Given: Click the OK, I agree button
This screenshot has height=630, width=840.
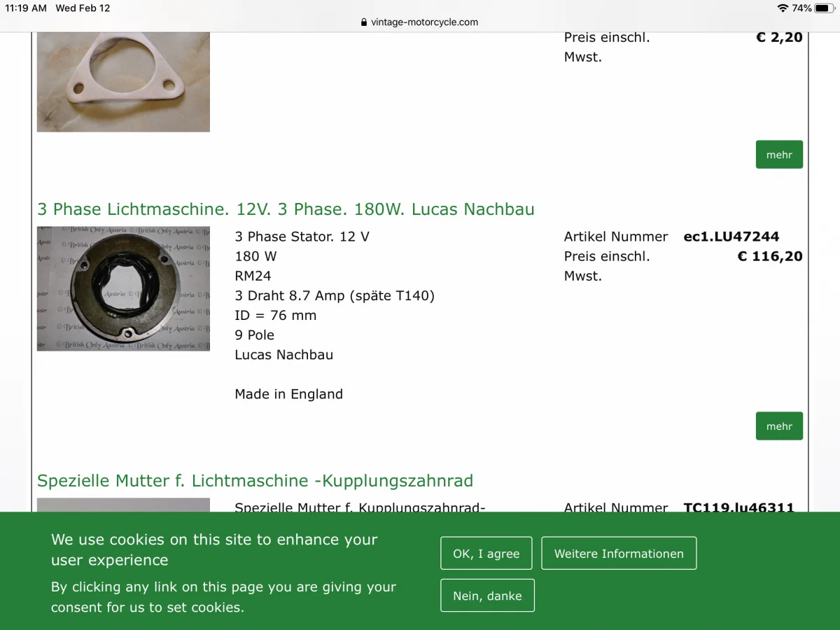Looking at the screenshot, I should point(486,553).
